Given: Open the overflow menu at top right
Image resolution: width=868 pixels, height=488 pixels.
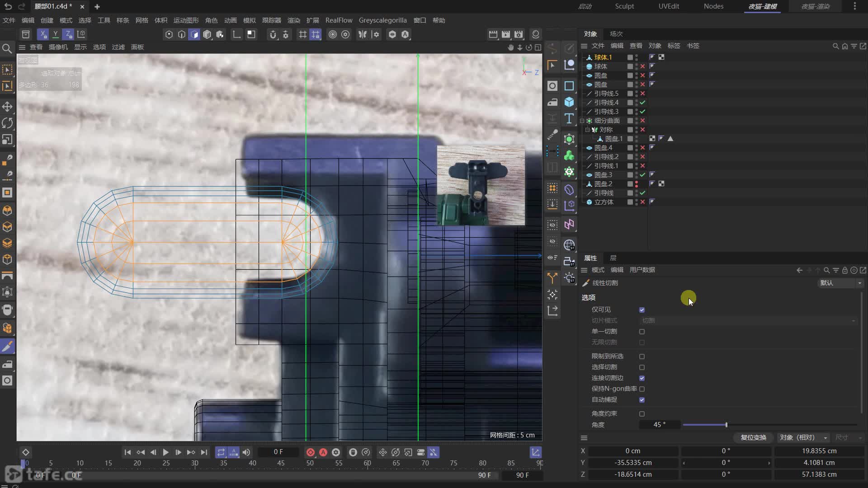Looking at the screenshot, I should (854, 6).
